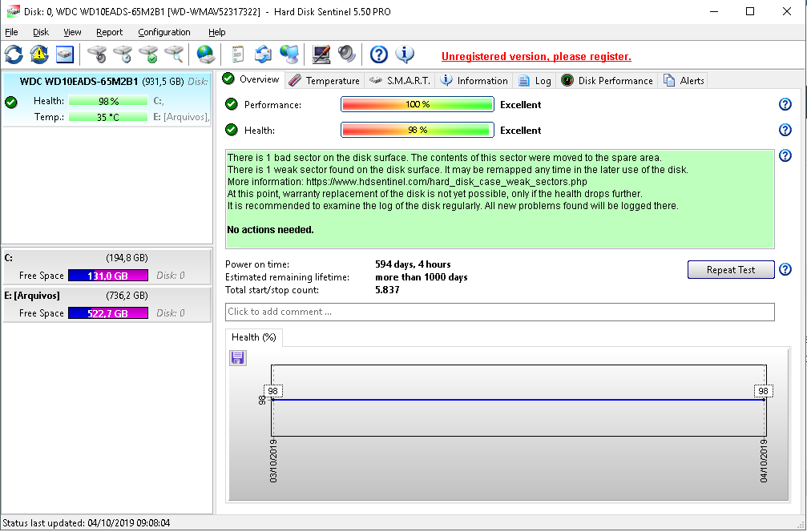Click the disk with green checkmark icon
Image resolution: width=807 pixels, height=532 pixels.
(148, 54)
